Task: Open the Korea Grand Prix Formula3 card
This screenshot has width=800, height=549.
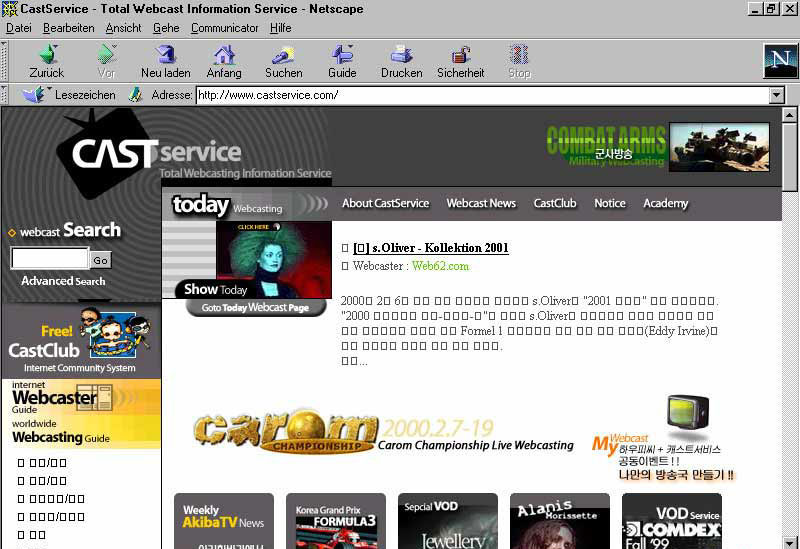Action: point(336,521)
